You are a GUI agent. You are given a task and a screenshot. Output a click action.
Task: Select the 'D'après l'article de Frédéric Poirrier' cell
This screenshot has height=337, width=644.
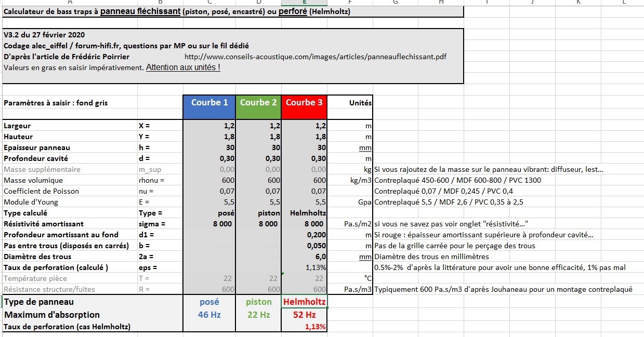(x=67, y=57)
